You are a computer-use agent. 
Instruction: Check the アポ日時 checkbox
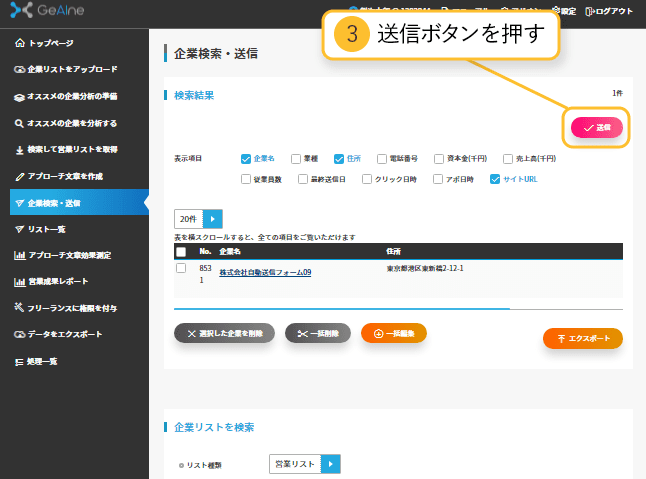pos(438,179)
